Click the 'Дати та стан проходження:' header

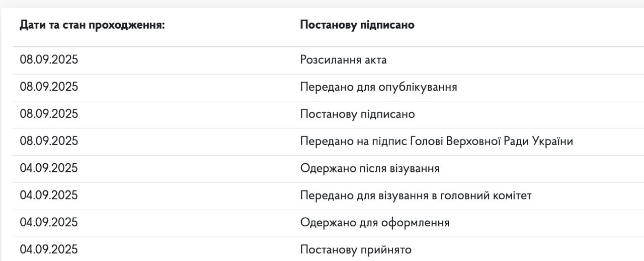coord(92,25)
